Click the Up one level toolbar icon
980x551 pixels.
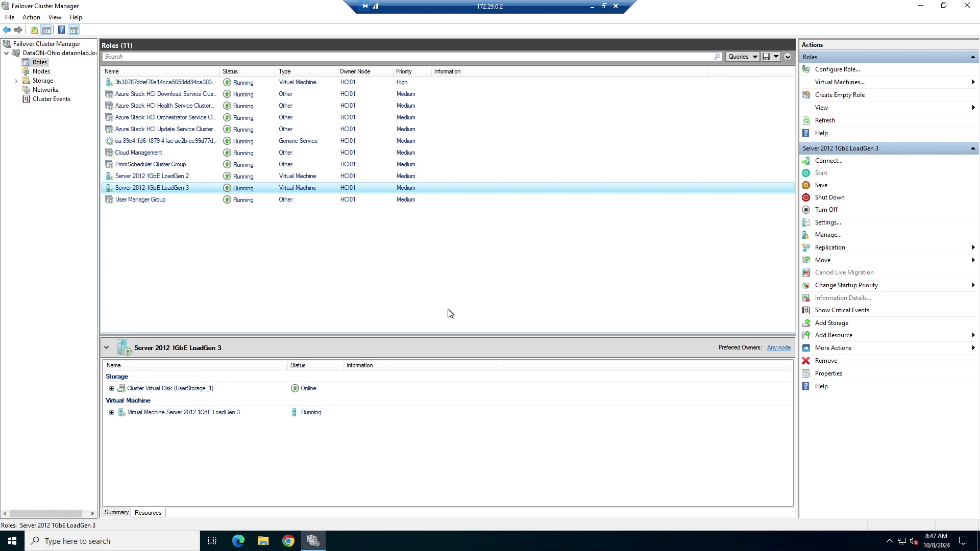[x=34, y=30]
